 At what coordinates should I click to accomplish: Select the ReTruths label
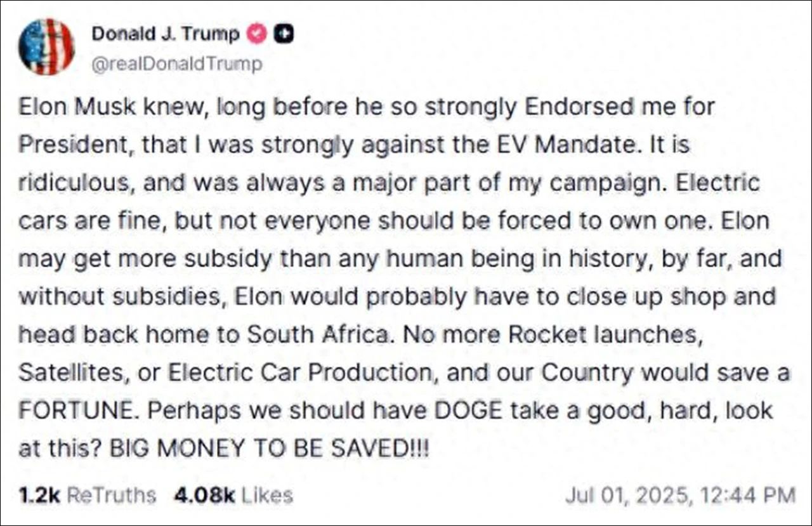(111, 495)
